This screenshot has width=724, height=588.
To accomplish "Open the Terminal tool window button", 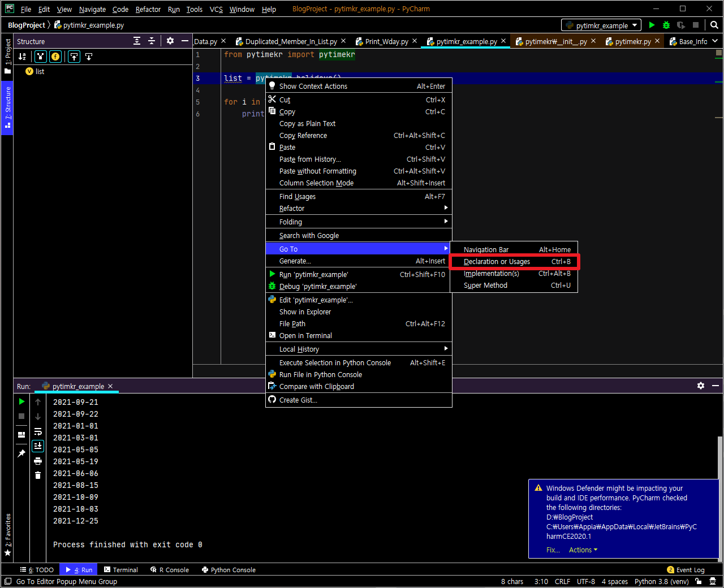I will [121, 570].
